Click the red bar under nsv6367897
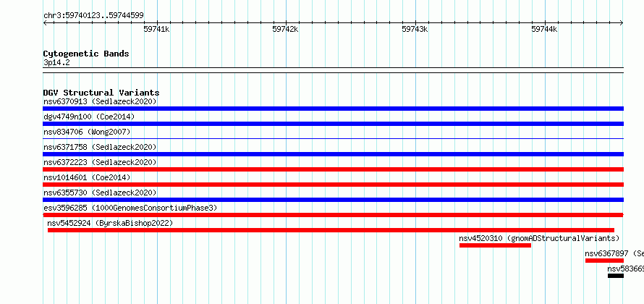 [x=604, y=261]
